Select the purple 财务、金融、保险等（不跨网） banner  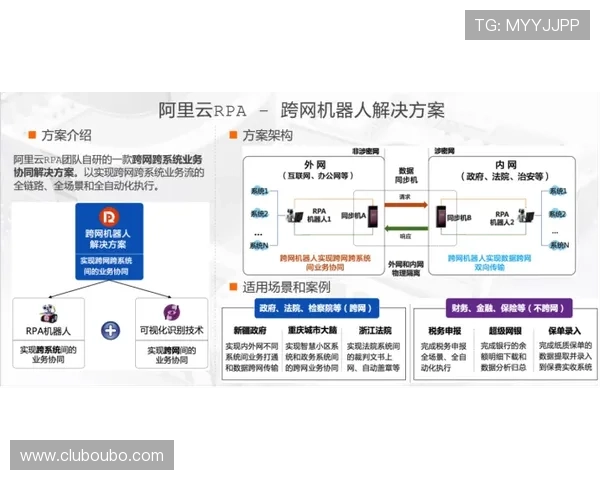tap(509, 308)
